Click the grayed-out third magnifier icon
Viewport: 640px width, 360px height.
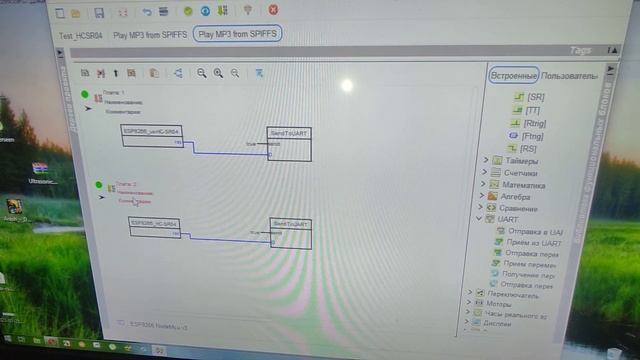point(235,73)
